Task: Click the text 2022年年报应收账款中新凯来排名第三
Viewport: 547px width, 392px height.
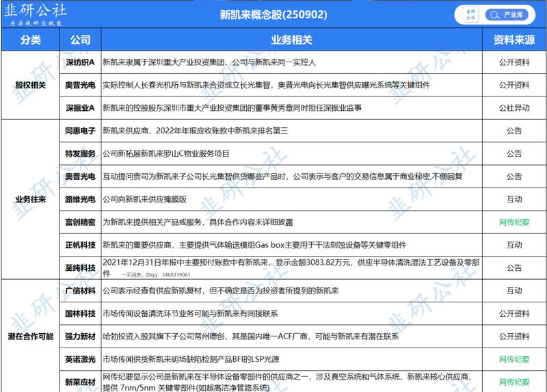Action: coord(222,131)
